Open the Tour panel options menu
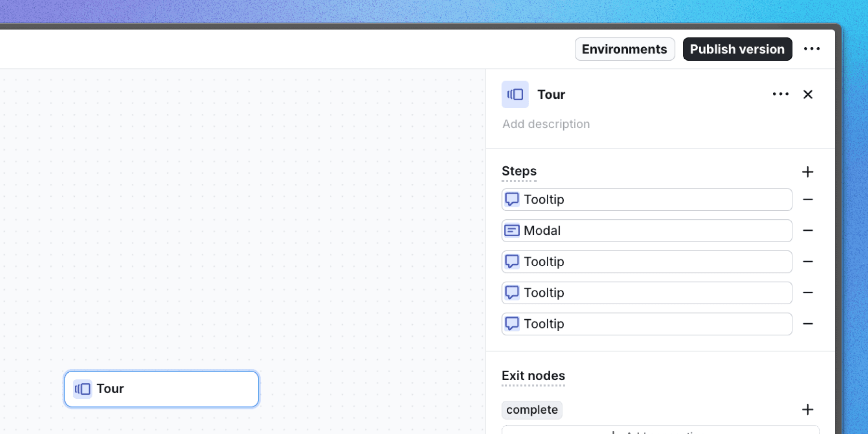The width and height of the screenshot is (868, 434). pyautogui.click(x=780, y=95)
